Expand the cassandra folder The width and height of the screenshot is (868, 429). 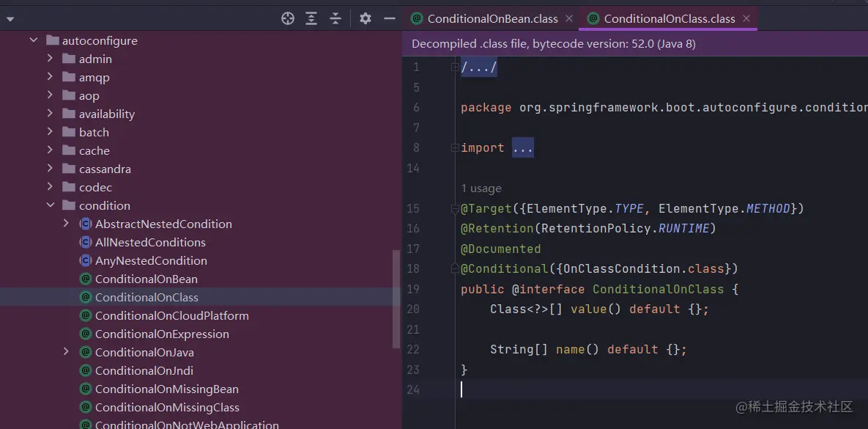tap(50, 168)
